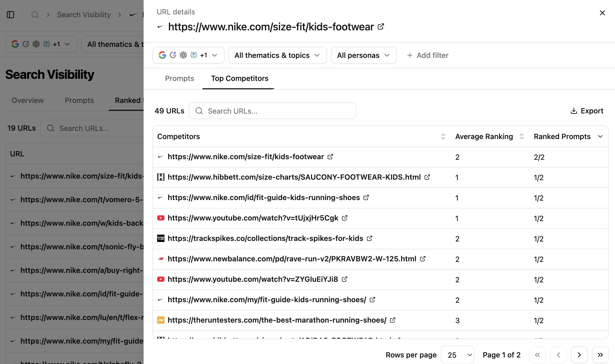Image resolution: width=615 pixels, height=364 pixels.
Task: Open external link for nike.com/id/fit-guide-kids-running-shoes row
Action: [366, 197]
